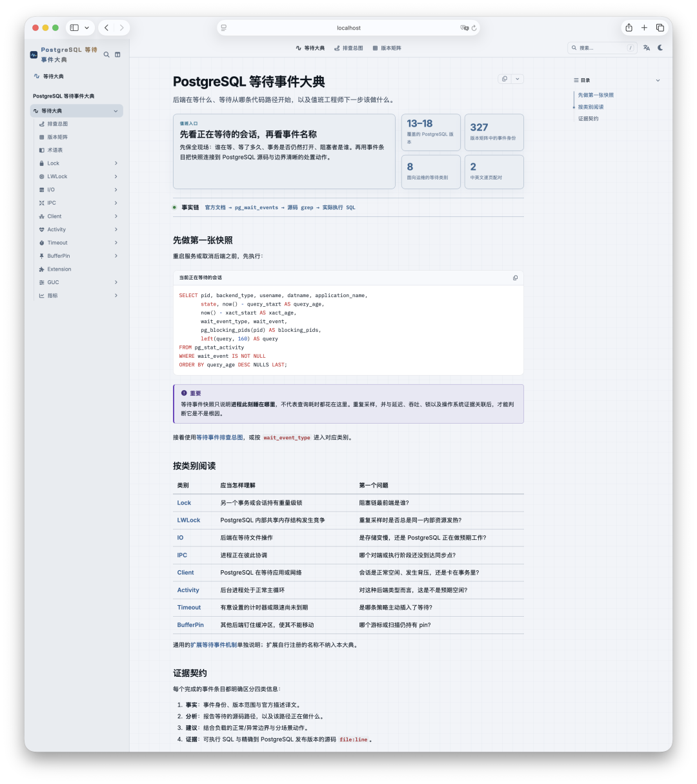
Task: Expand the GUC sidebar section
Action: [x=116, y=282]
